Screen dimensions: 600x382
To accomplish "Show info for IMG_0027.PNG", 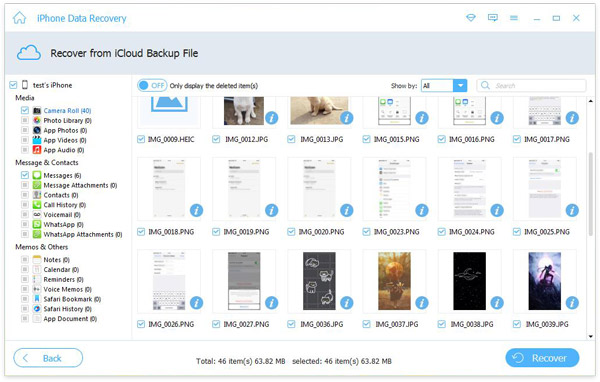I will [x=272, y=303].
